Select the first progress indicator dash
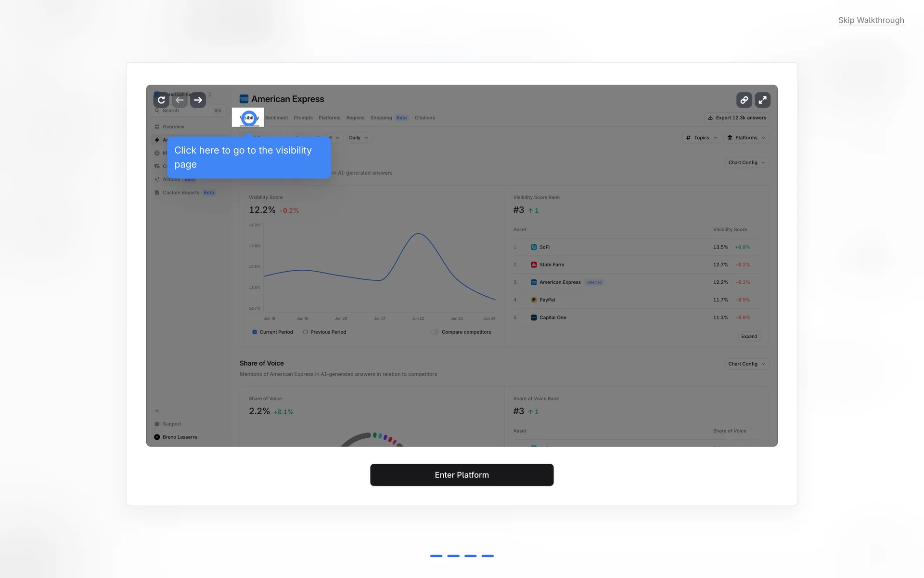Image resolution: width=924 pixels, height=578 pixels. pyautogui.click(x=436, y=556)
